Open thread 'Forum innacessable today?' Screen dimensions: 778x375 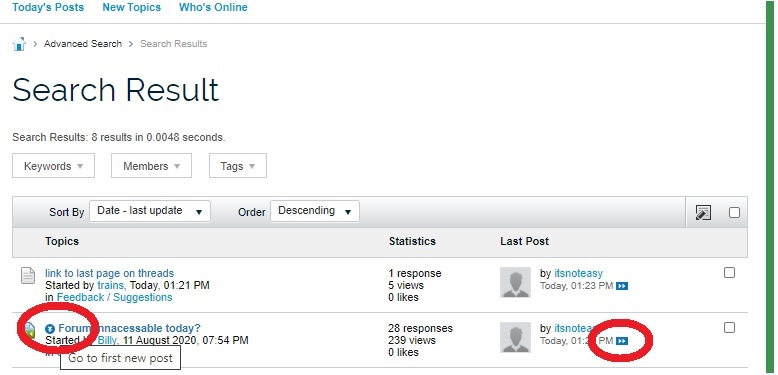click(130, 328)
